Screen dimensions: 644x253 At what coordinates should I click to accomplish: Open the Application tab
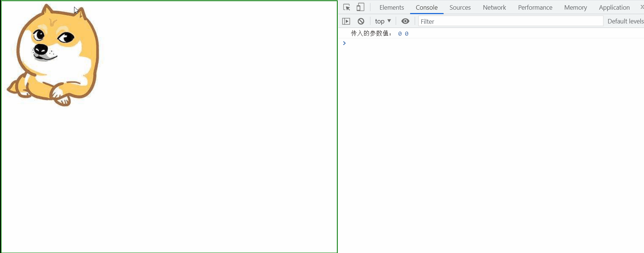coord(614,7)
